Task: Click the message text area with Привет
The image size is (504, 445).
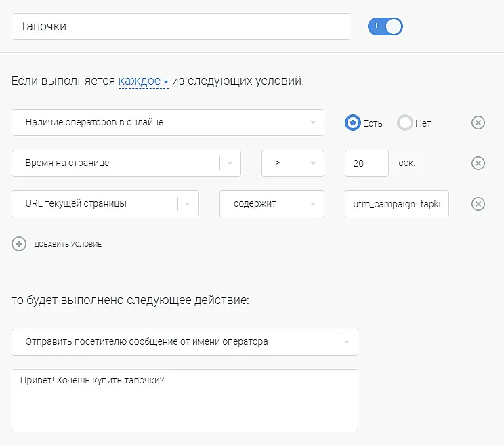Action: point(184,400)
